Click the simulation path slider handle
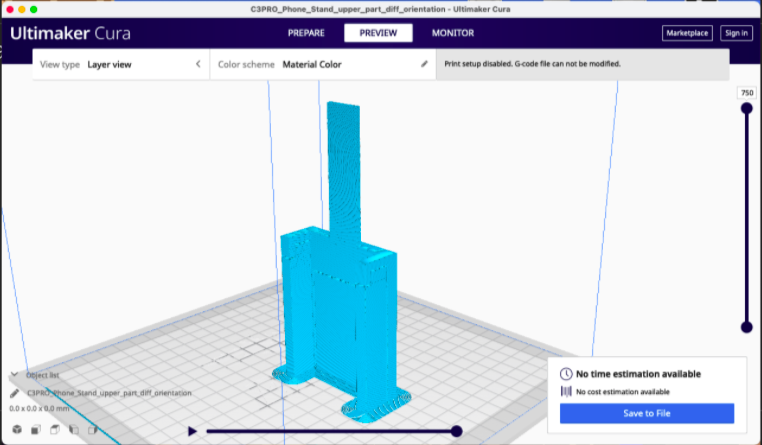 456,431
